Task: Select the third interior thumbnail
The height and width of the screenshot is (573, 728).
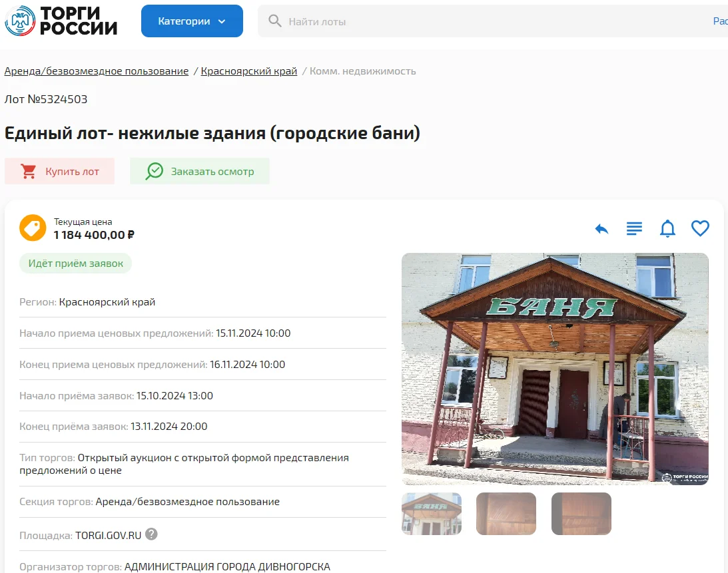Action: point(581,514)
